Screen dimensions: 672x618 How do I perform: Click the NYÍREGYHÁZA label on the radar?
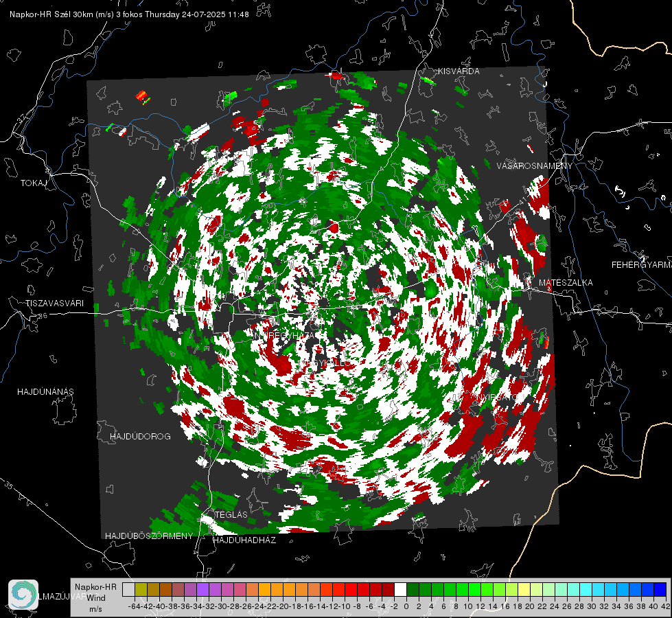click(284, 335)
